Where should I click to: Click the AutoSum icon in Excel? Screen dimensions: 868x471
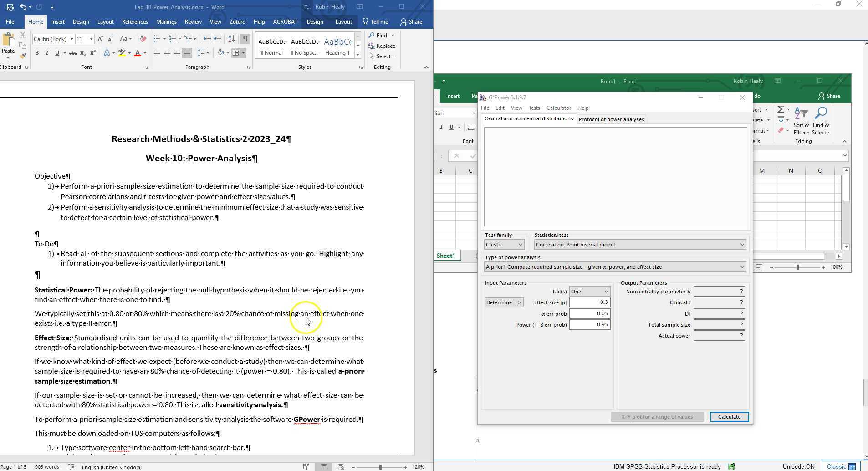[781, 109]
